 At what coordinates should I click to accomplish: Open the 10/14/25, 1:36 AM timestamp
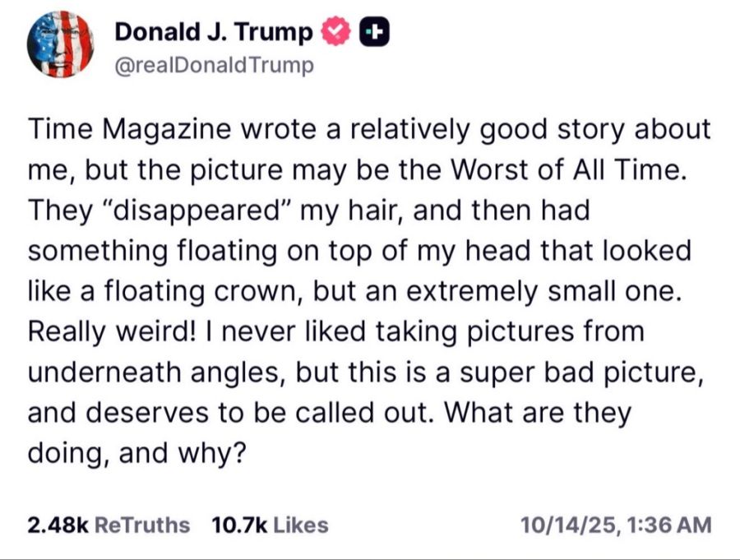pyautogui.click(x=617, y=525)
